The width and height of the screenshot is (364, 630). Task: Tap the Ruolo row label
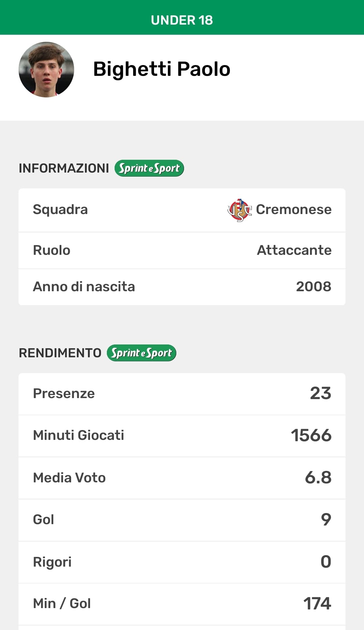pyautogui.click(x=52, y=250)
